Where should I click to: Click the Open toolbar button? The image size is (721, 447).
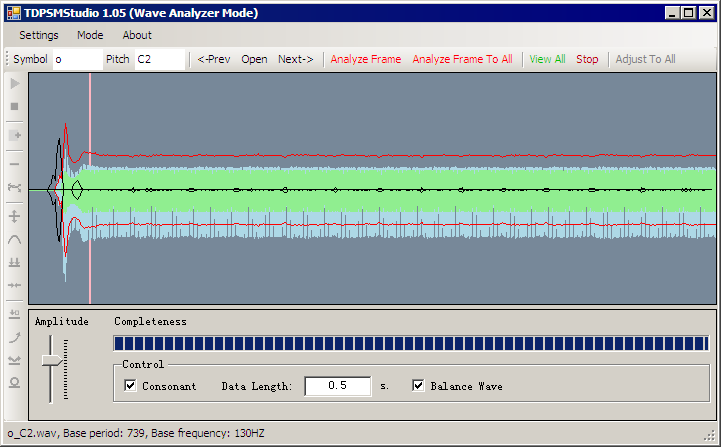coord(254,59)
